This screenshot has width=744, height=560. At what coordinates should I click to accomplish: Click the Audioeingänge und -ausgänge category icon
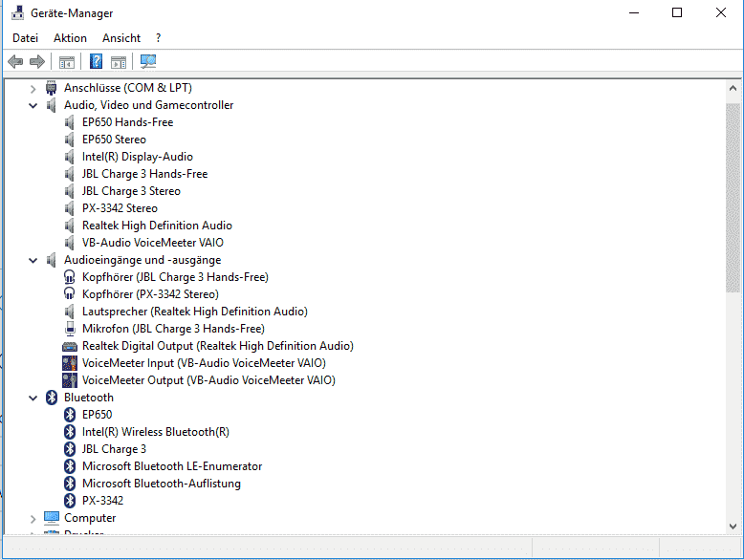52,260
